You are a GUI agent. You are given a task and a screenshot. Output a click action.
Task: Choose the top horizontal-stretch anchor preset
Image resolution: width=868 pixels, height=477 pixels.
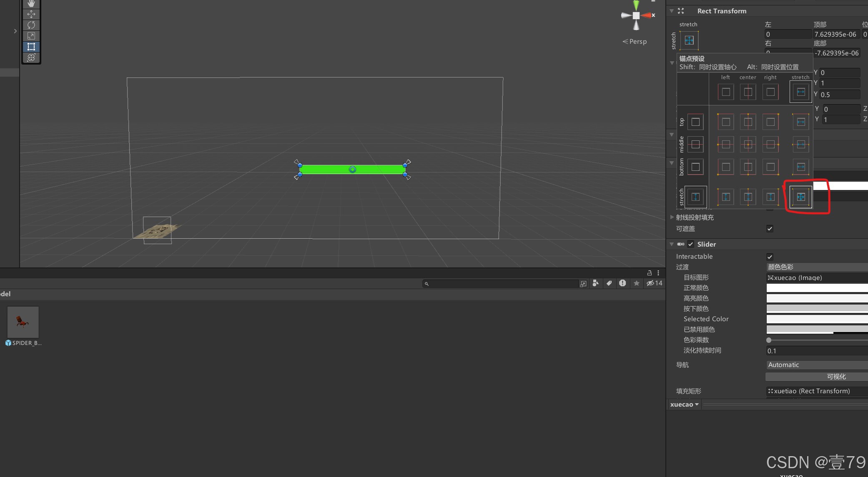click(x=801, y=122)
